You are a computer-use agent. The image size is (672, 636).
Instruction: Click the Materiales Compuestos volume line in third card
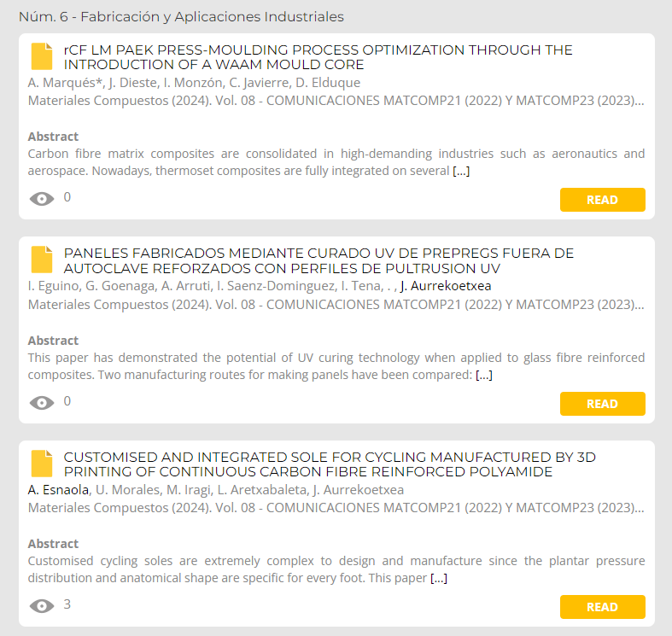[x=336, y=508]
